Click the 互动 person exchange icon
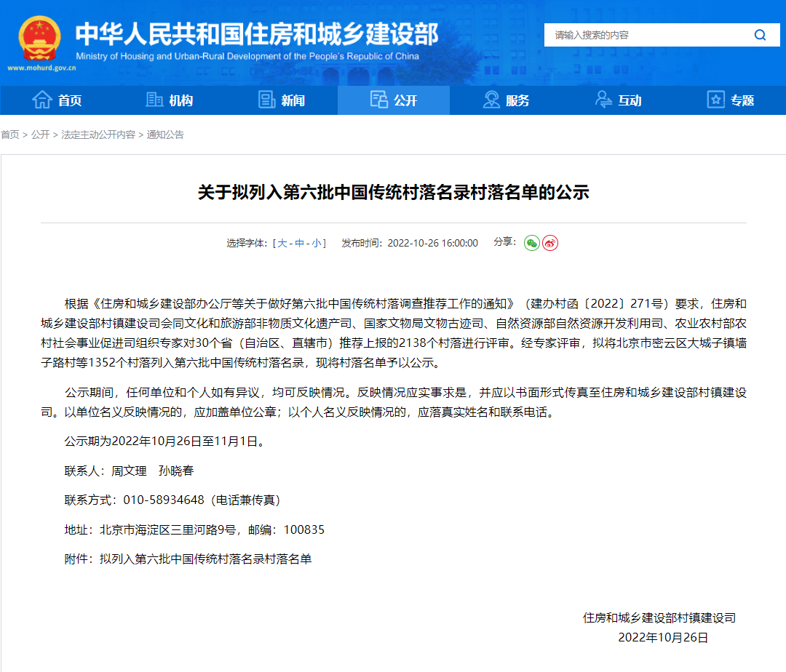786x672 pixels. coord(603,100)
